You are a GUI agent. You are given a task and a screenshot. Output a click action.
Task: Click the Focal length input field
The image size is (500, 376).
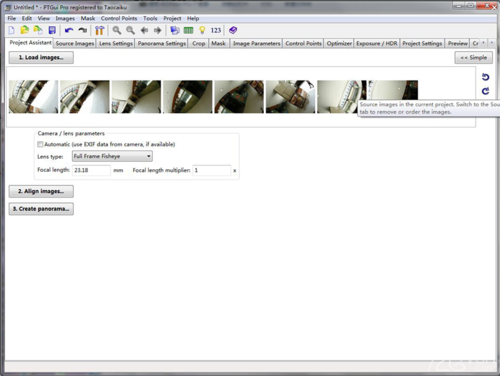[x=91, y=170]
